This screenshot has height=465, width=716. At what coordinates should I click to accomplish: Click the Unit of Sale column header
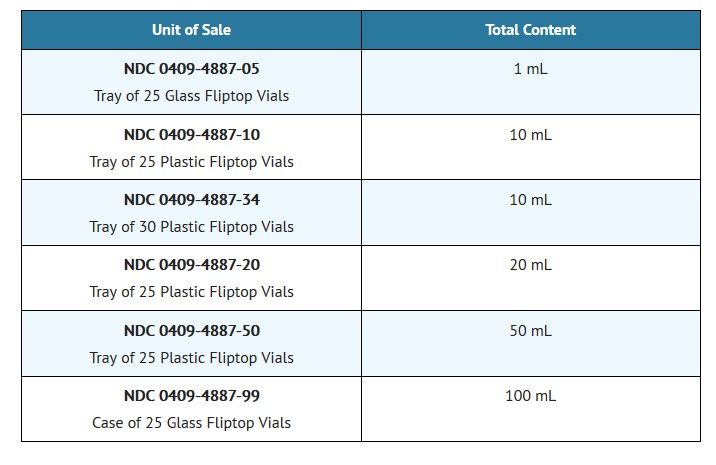pos(191,30)
